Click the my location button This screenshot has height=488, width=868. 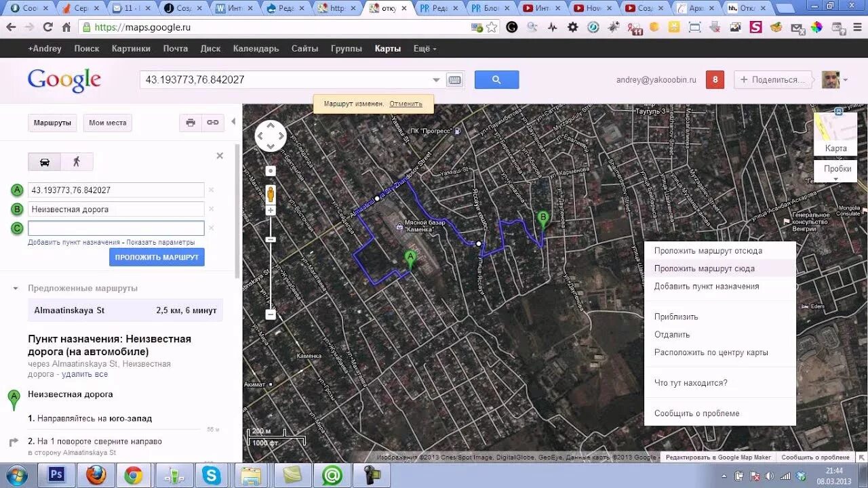[x=271, y=171]
